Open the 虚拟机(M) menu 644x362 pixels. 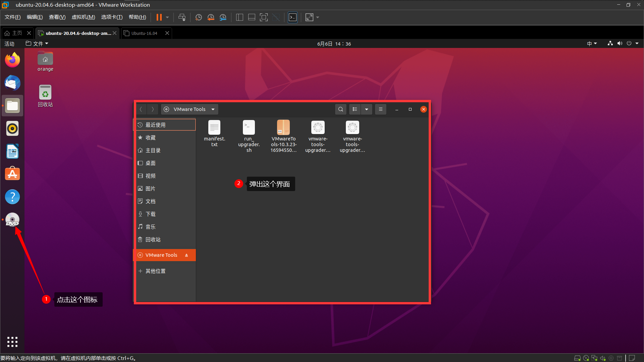tap(83, 17)
